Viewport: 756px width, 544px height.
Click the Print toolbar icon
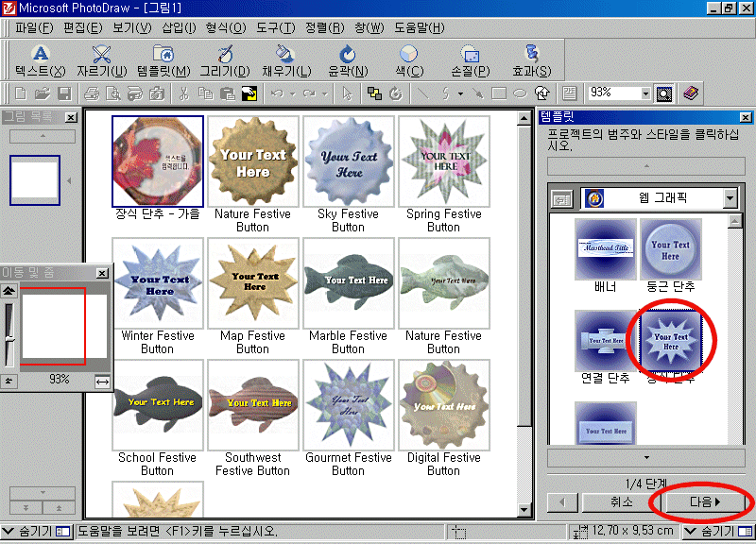click(91, 93)
